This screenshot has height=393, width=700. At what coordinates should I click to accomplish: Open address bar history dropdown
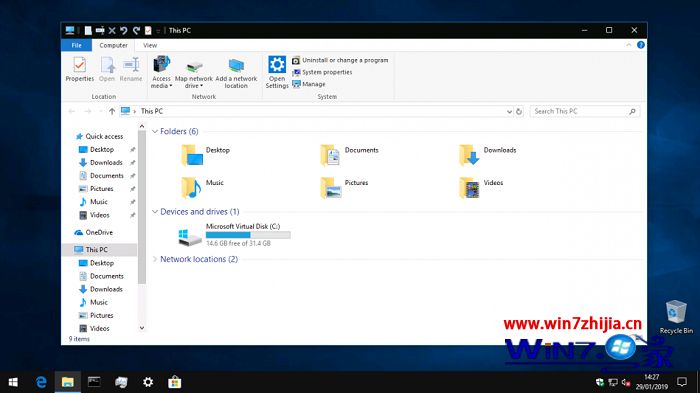pyautogui.click(x=509, y=112)
